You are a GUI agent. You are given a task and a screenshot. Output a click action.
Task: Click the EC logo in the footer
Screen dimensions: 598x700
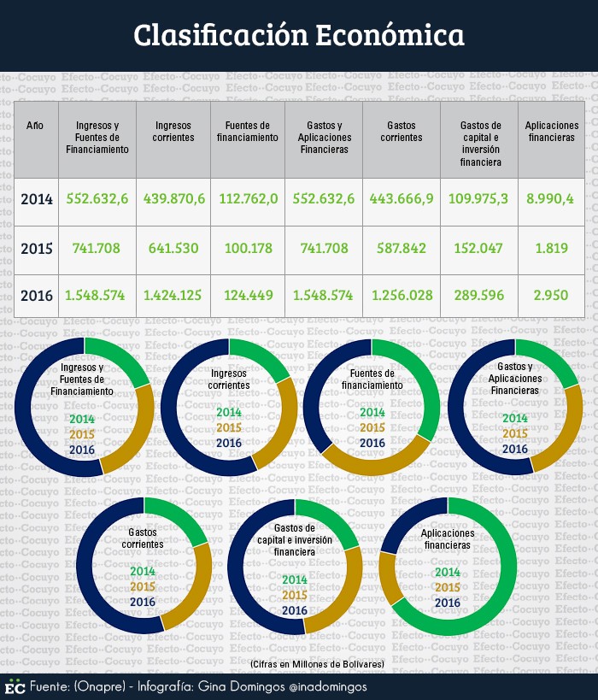[x=15, y=686]
